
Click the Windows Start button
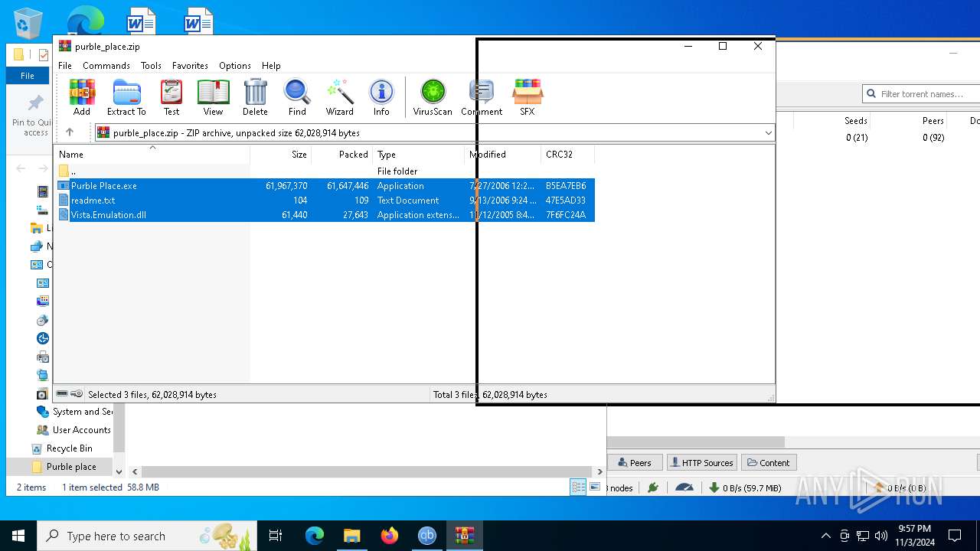(18, 536)
